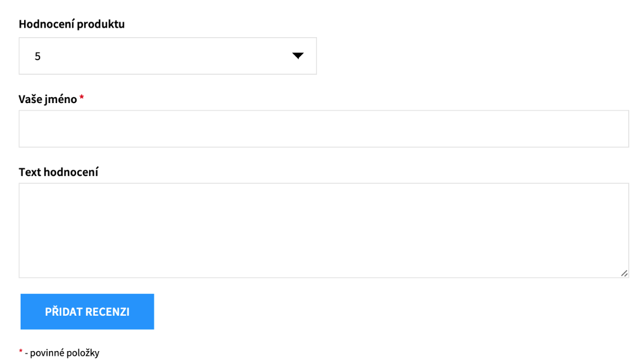The height and width of the screenshot is (364, 644).
Task: Expand the product rating select list
Action: coord(167,56)
